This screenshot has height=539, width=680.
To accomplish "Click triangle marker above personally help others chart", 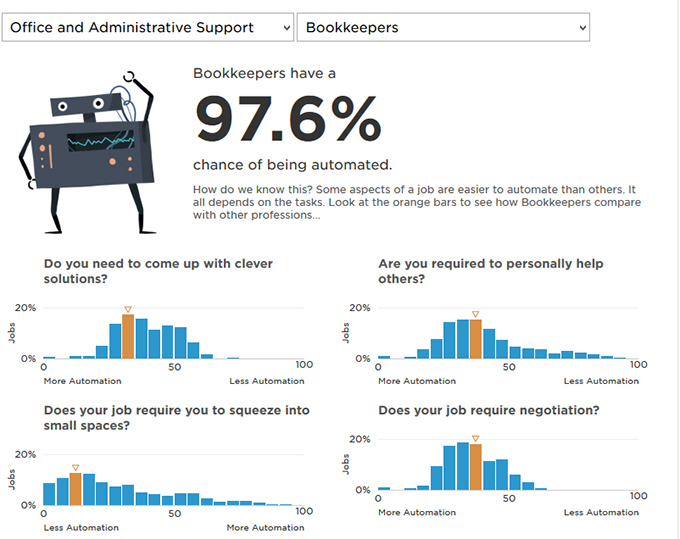I will [x=475, y=314].
